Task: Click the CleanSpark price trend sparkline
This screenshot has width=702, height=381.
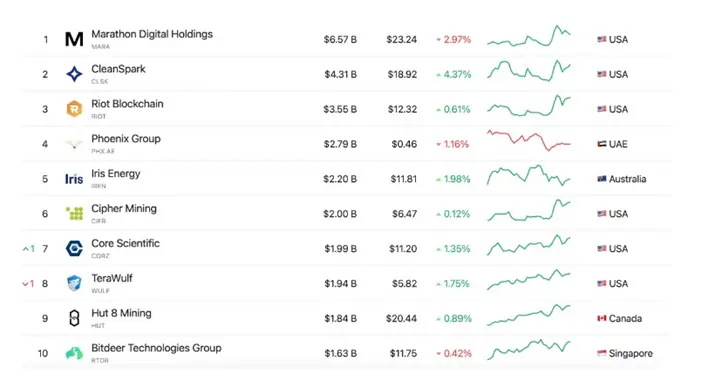Action: pyautogui.click(x=529, y=71)
